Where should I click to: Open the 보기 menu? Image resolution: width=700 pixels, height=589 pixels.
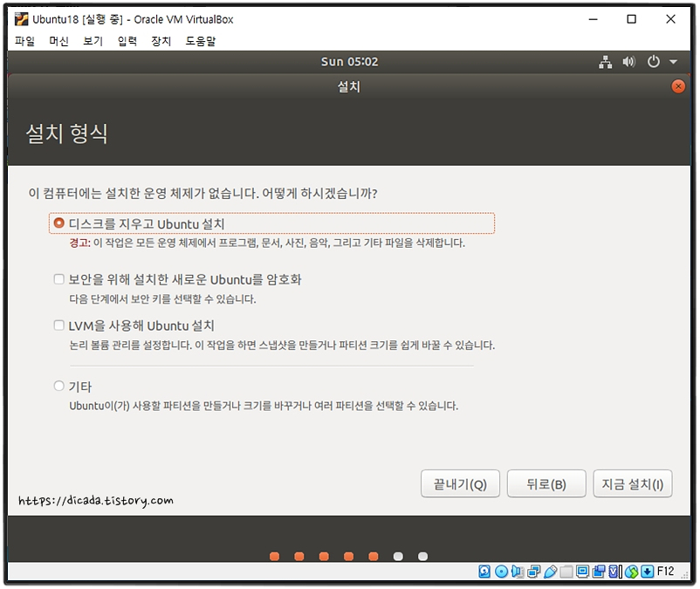pos(93,41)
